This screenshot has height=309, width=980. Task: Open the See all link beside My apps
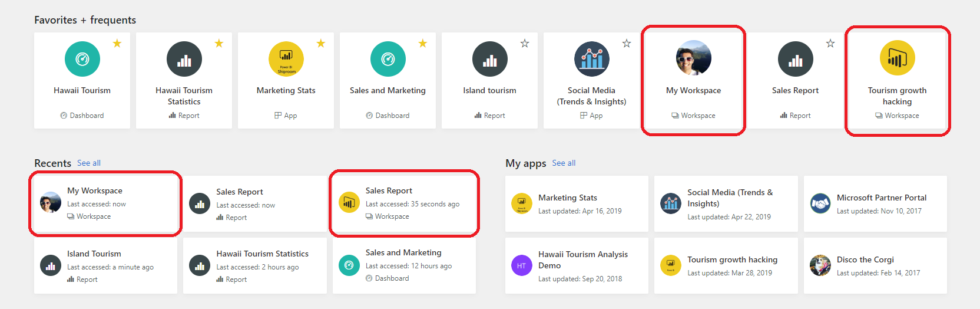(x=564, y=163)
